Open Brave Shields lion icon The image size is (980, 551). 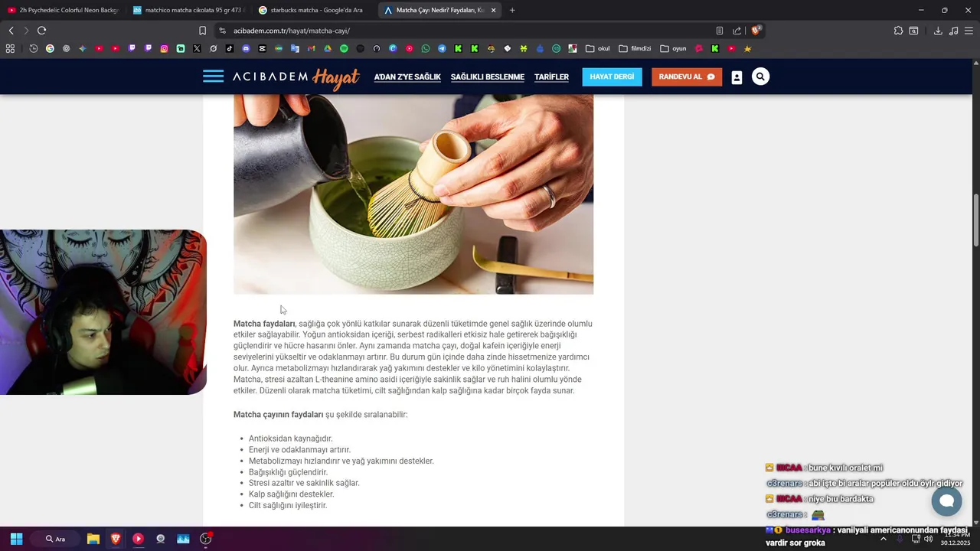756,31
